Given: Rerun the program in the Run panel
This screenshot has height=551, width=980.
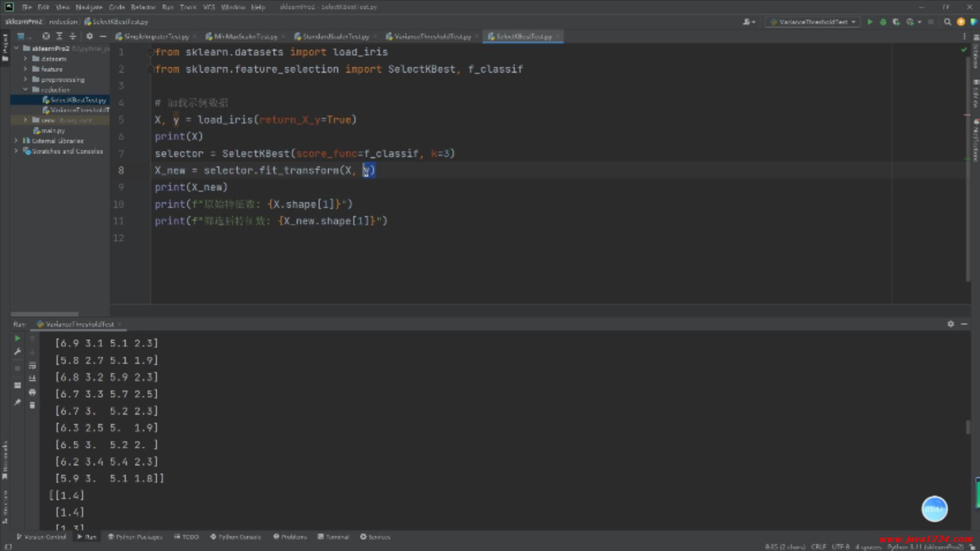Looking at the screenshot, I should pyautogui.click(x=17, y=338).
